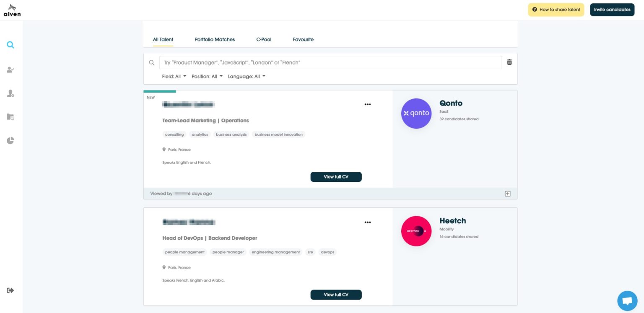Click the logout icon at sidebar bottom
This screenshot has width=644, height=313.
point(10,290)
